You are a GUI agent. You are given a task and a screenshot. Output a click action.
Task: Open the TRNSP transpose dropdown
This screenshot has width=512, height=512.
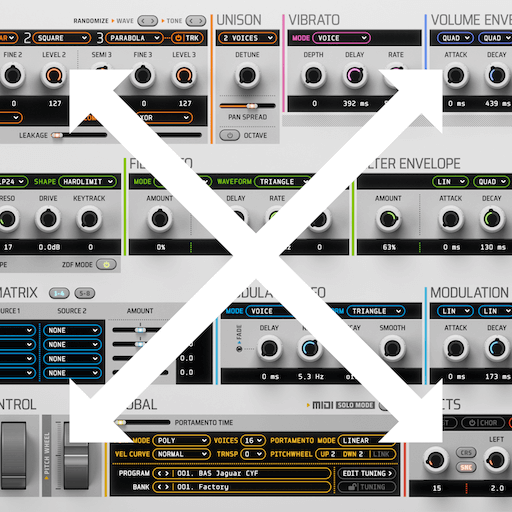pos(253,454)
